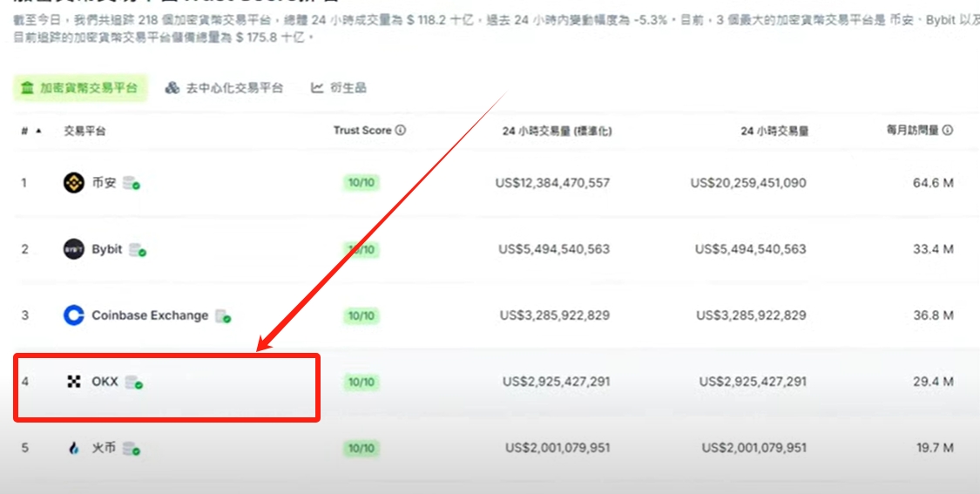Click 币安 volume US$20,259,451,090
This screenshot has height=494, width=980.
[748, 183]
